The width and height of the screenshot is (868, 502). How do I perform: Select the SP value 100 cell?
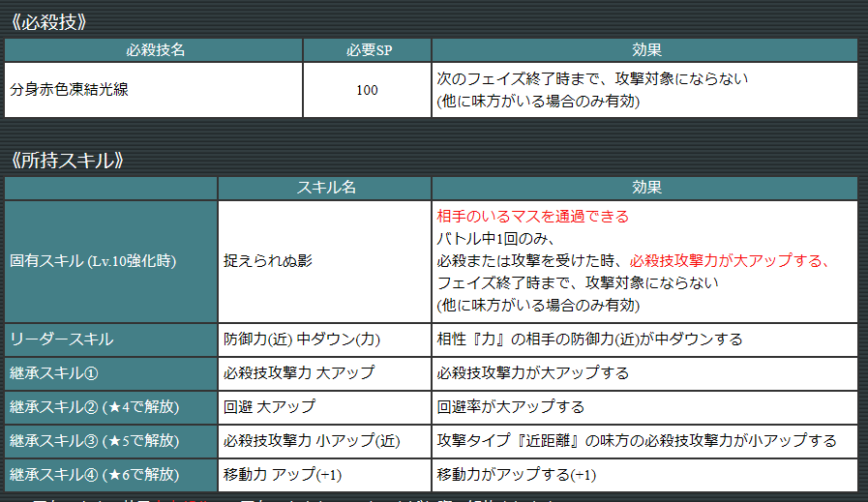click(x=368, y=90)
